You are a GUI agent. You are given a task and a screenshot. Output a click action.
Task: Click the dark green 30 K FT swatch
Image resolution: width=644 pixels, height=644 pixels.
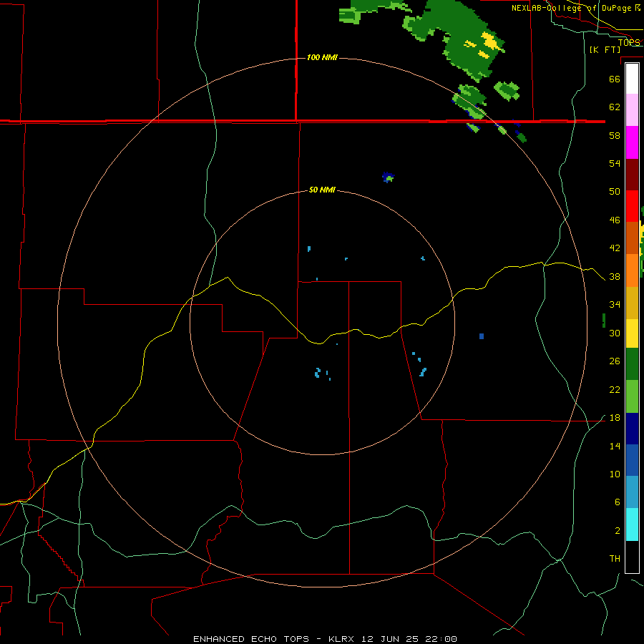[632, 364]
